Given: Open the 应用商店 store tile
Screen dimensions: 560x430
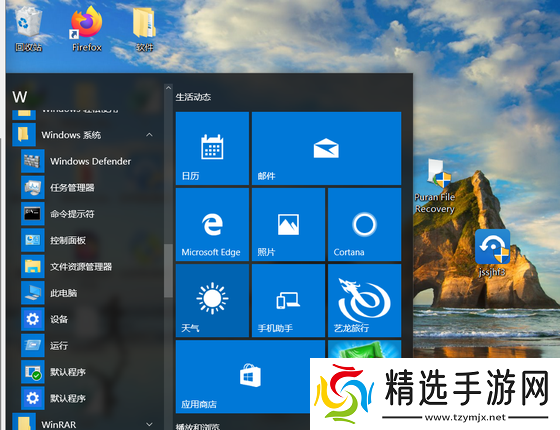Looking at the screenshot, I should (250, 377).
